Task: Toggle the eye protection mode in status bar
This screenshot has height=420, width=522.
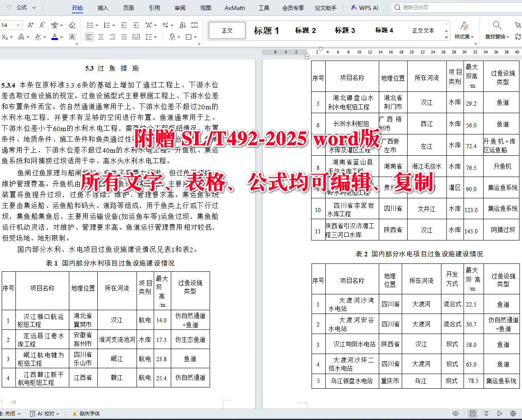Action: [x=456, y=413]
